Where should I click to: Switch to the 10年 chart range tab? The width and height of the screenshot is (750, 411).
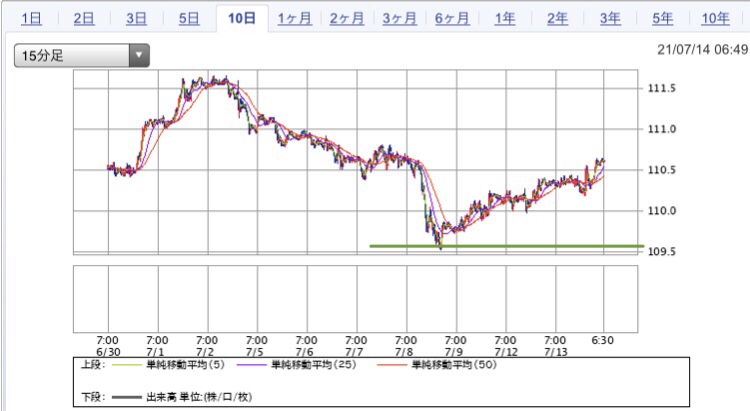pyautogui.click(x=715, y=19)
